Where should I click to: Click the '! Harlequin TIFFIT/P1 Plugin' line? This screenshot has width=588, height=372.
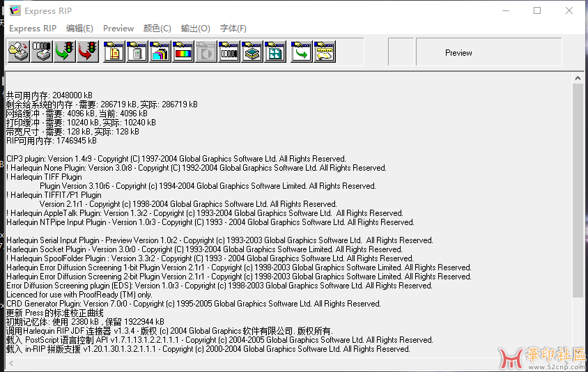click(x=54, y=195)
